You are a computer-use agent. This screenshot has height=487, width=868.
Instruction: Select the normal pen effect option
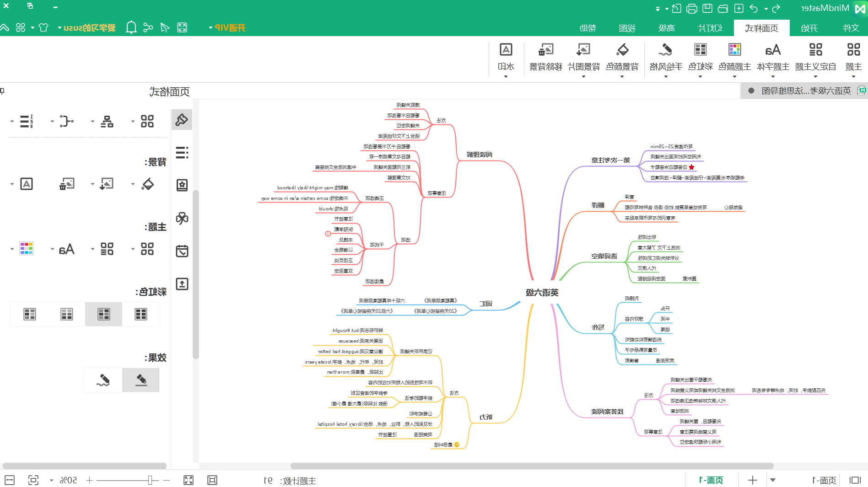tap(141, 380)
